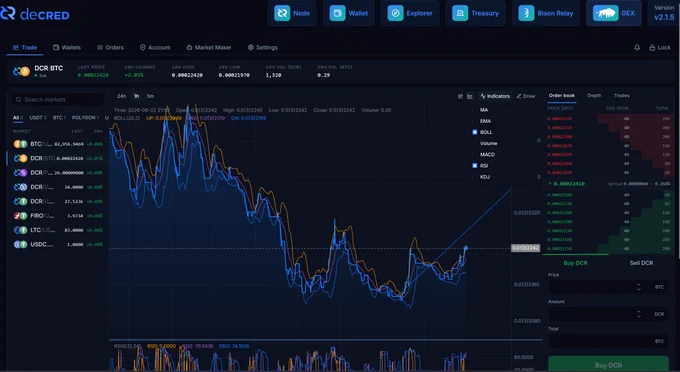
Task: Click the 0.0(3)2242 price axis label
Action: [525, 248]
